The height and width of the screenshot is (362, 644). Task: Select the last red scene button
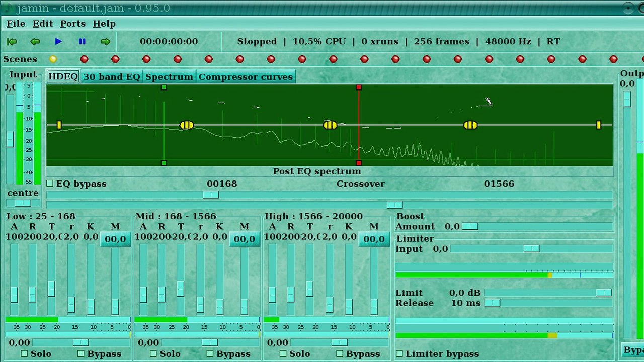coord(613,59)
